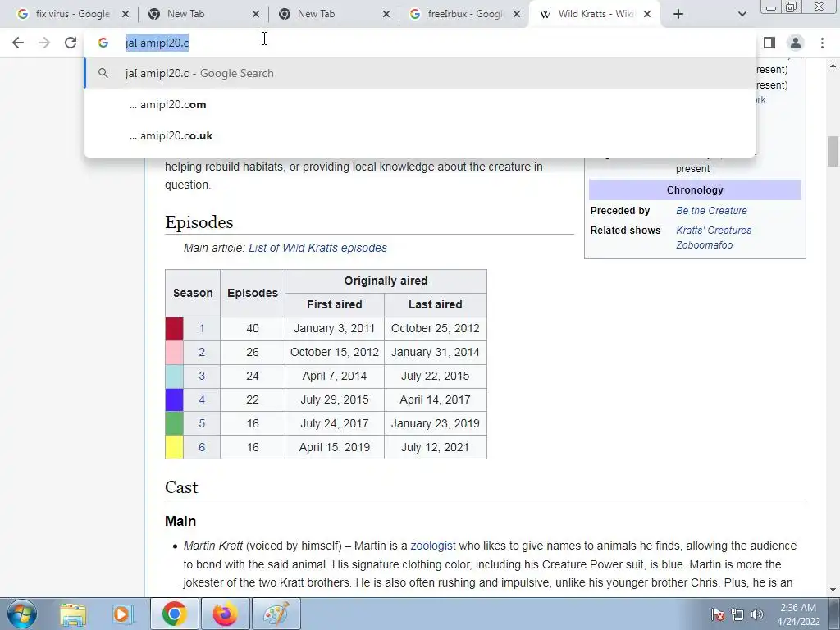
Task: Open the Season 2 link
Action: point(202,352)
